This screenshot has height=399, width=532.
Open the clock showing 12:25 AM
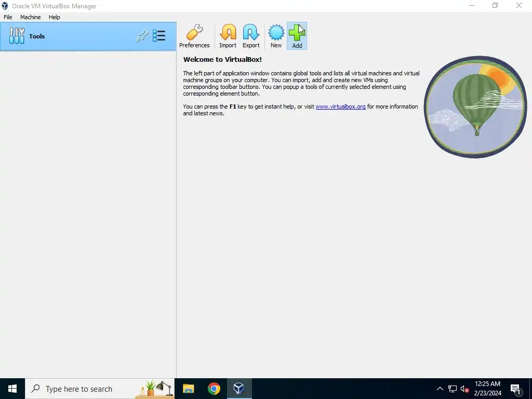point(487,389)
